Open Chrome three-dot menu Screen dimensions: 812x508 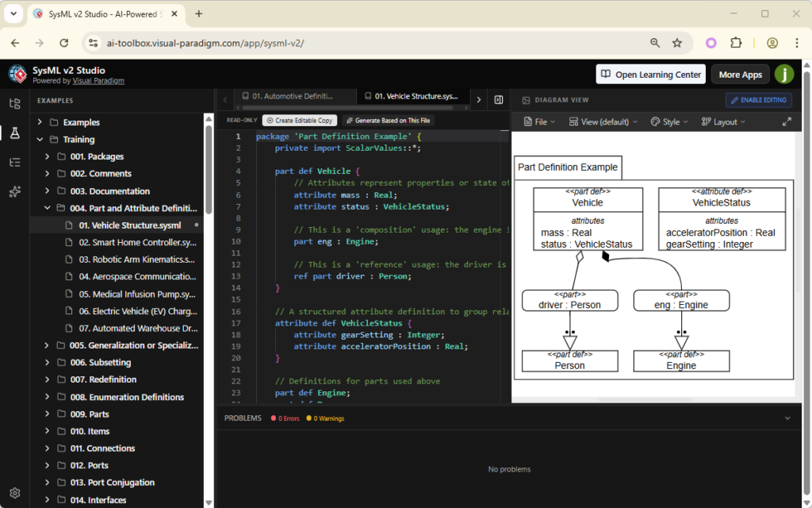pos(797,43)
